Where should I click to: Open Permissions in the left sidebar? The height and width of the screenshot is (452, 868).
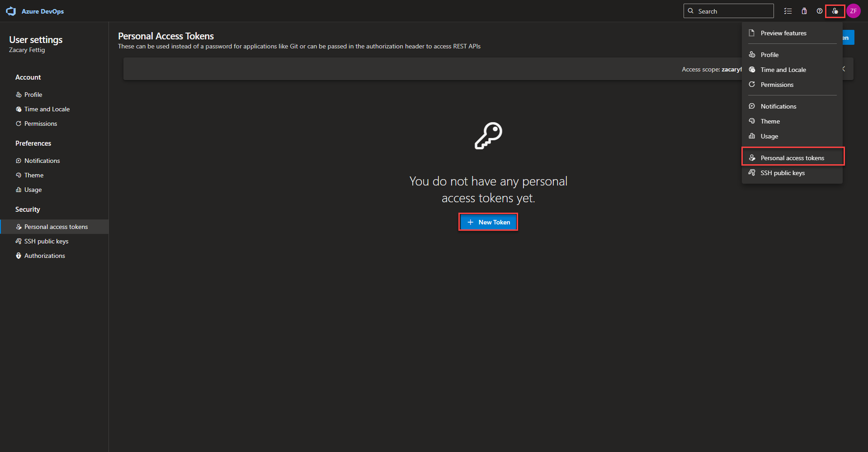click(40, 124)
